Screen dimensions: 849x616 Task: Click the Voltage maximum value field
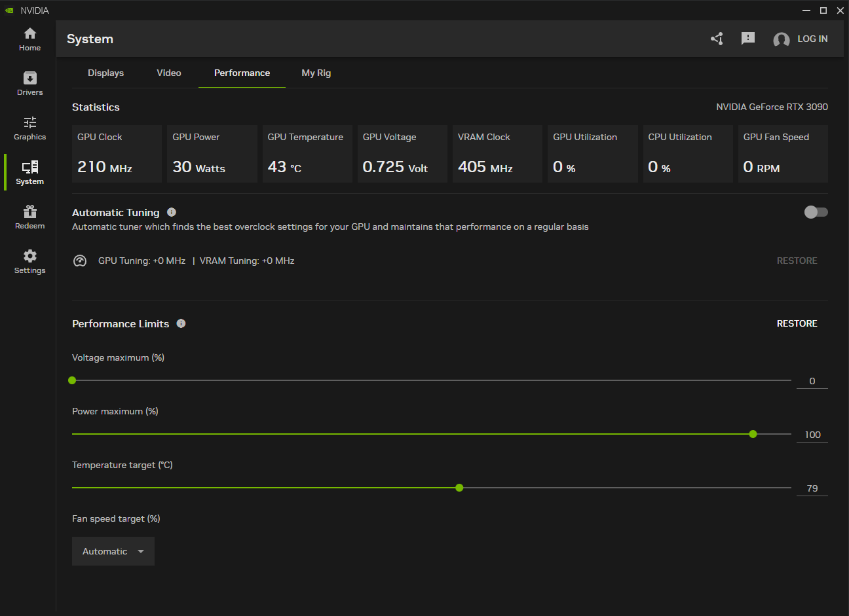[812, 381]
